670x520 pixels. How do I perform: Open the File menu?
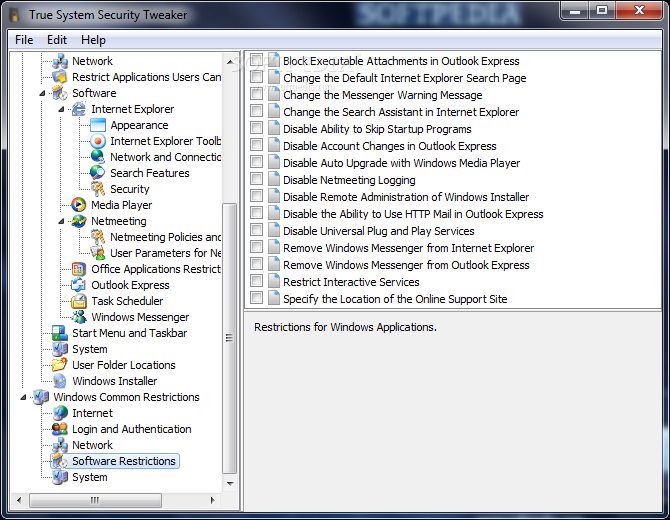[24, 40]
